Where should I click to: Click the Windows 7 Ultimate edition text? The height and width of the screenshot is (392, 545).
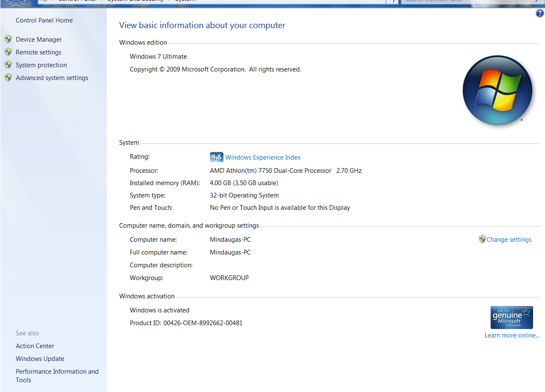click(158, 57)
